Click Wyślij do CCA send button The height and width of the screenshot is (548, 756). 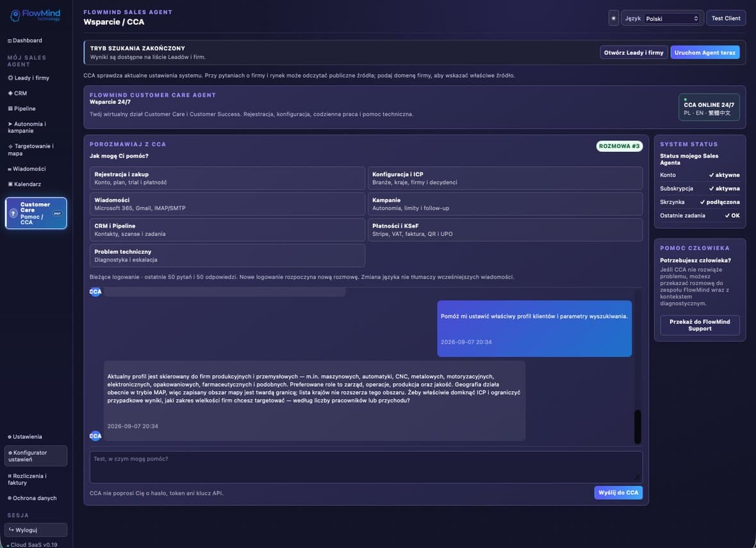[618, 492]
